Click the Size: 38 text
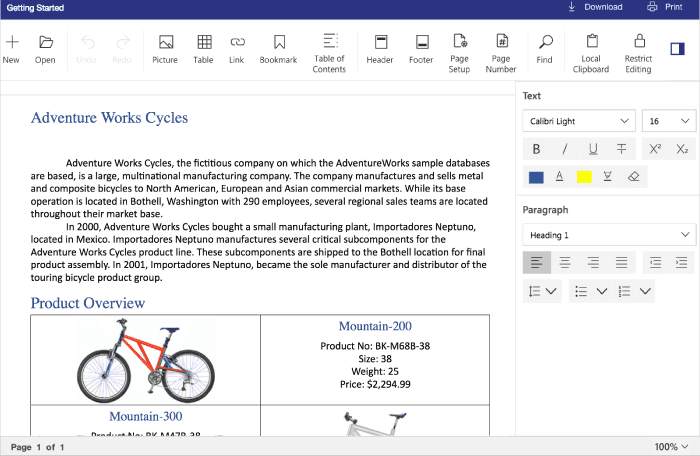 click(375, 359)
